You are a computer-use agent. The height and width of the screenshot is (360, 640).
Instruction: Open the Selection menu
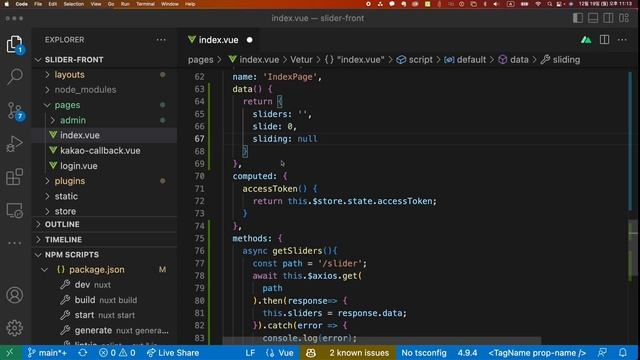click(x=73, y=4)
